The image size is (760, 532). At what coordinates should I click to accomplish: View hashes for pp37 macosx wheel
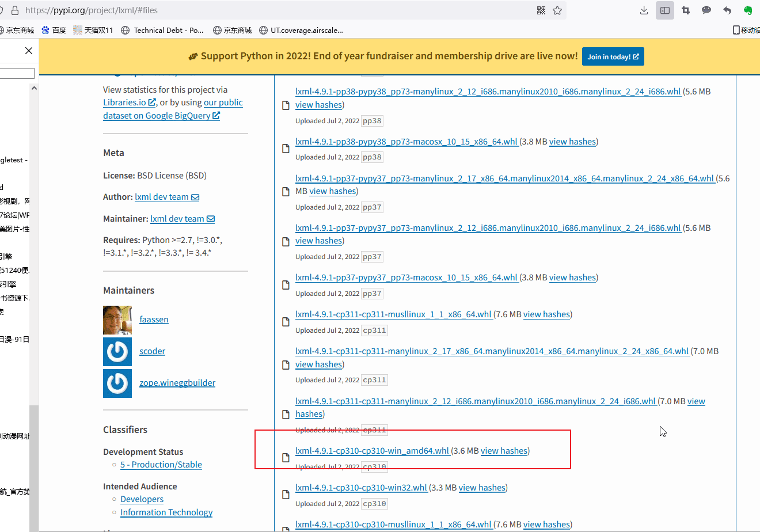coord(572,278)
